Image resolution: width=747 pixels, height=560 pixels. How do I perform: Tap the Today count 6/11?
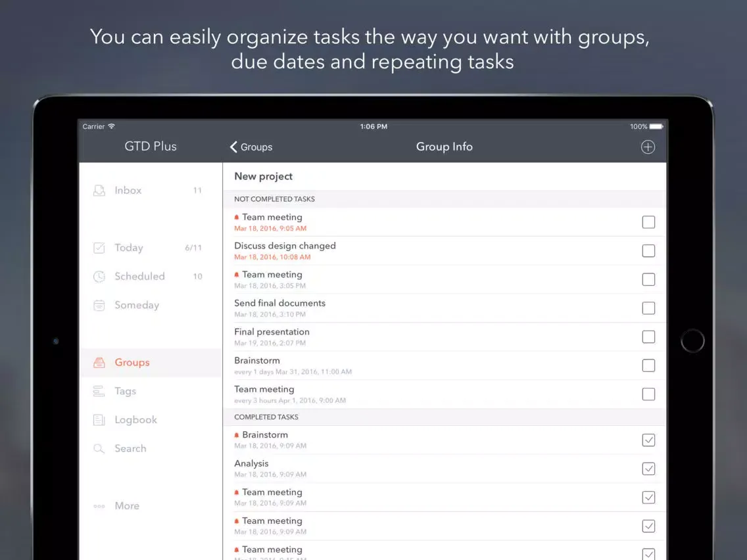click(x=193, y=248)
